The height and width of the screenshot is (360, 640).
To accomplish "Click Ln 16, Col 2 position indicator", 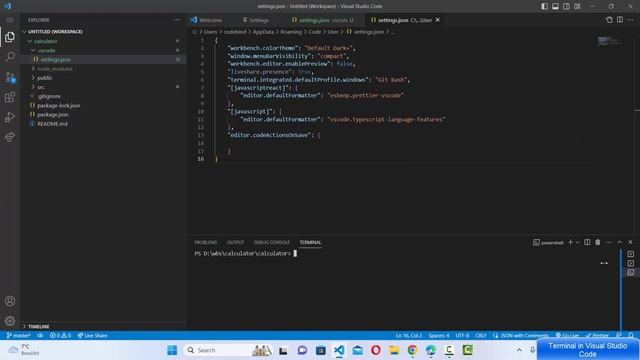I will [x=409, y=336].
